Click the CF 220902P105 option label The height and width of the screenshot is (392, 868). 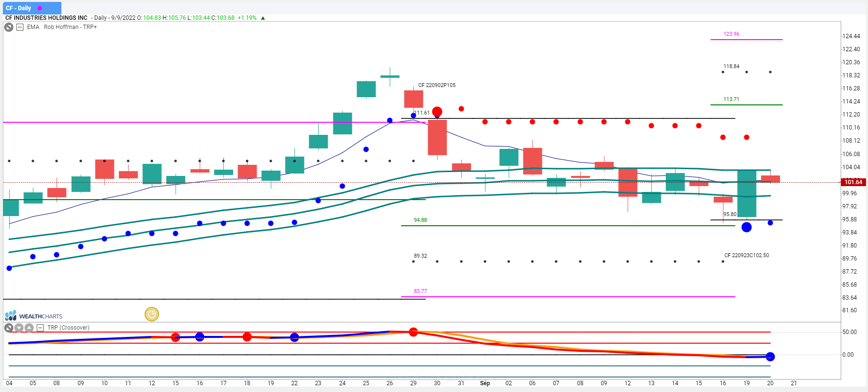click(x=437, y=85)
